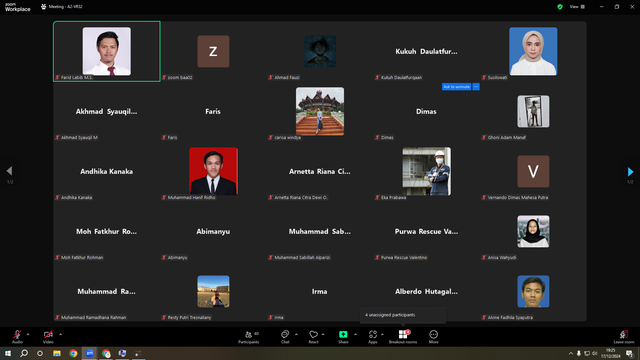Expand Apps options arrow

(x=382, y=334)
